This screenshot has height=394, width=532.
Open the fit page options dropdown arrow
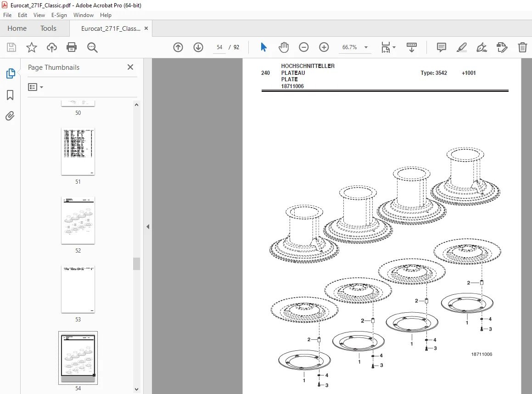click(394, 47)
